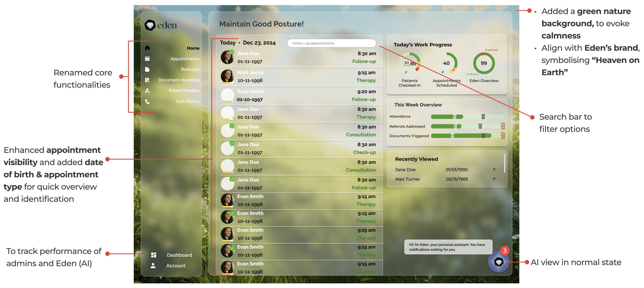Click the Follow-up appointments filter search bar
The width and height of the screenshot is (644, 288).
[x=331, y=43]
